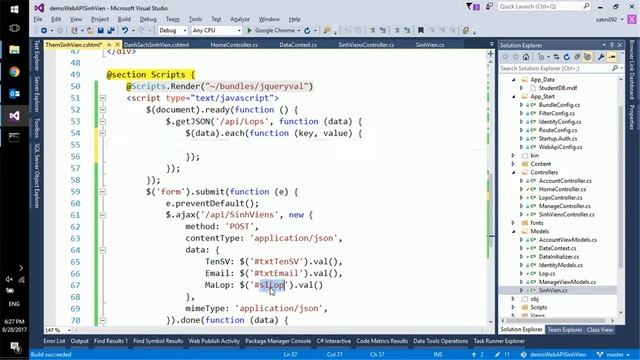This screenshot has height=360, width=640.
Task: Toggle Show All Files in Solution Explorer
Action: tap(587, 57)
